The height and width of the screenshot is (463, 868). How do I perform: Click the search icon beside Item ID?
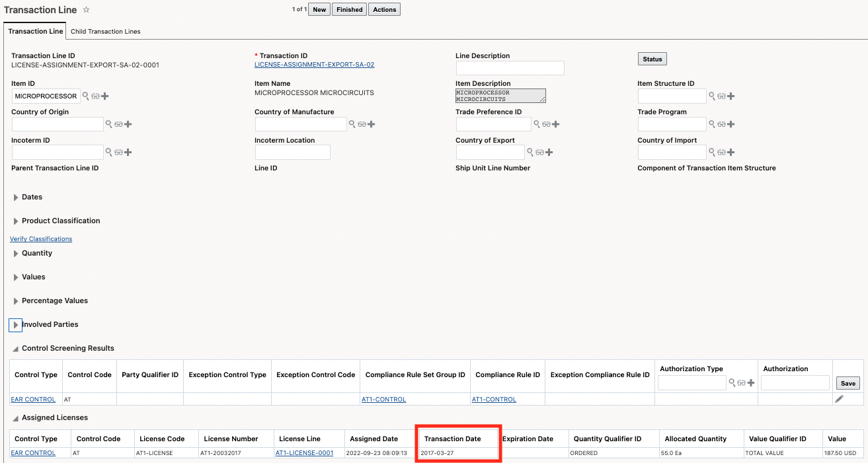tap(85, 96)
